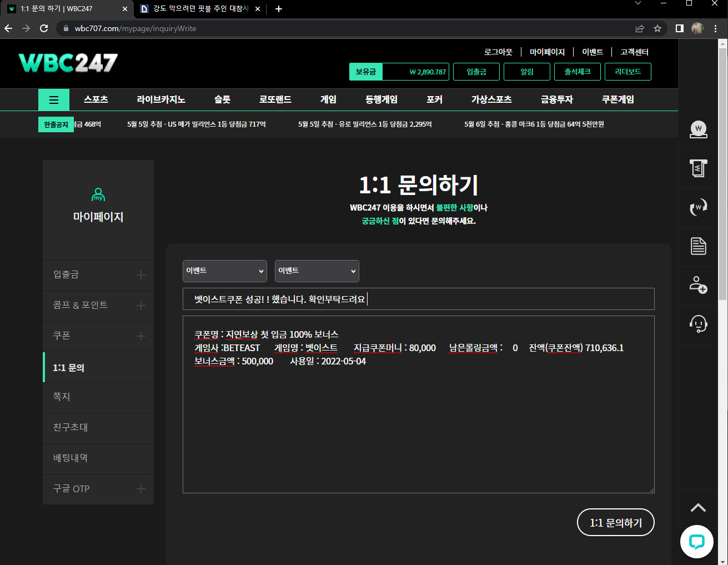Open 슬롯 in navigation bar
This screenshot has height=565, width=728.
222,99
